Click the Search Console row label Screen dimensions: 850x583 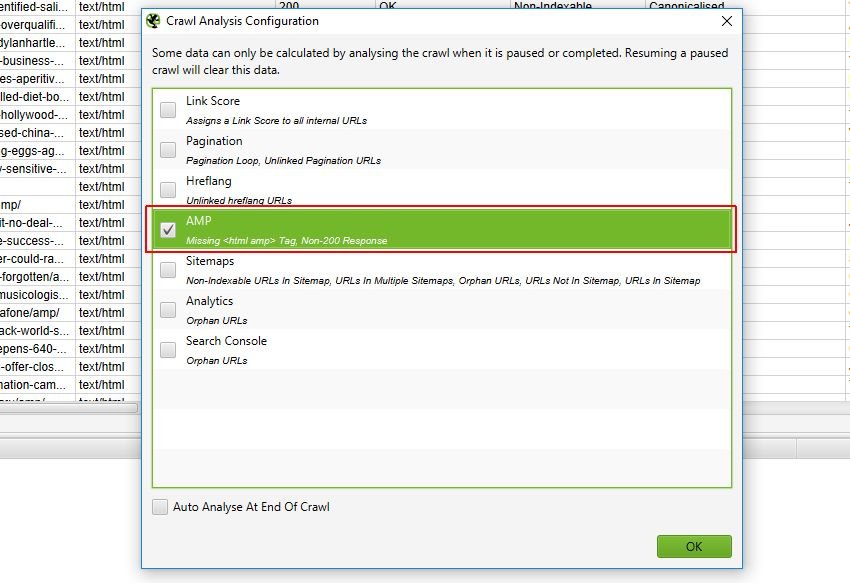pyautogui.click(x=226, y=341)
